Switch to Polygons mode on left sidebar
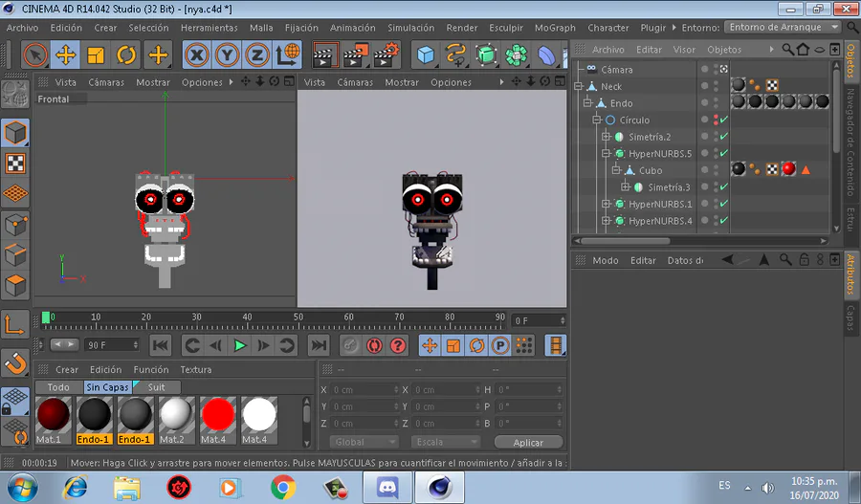The height and width of the screenshot is (504, 861). pos(15,286)
